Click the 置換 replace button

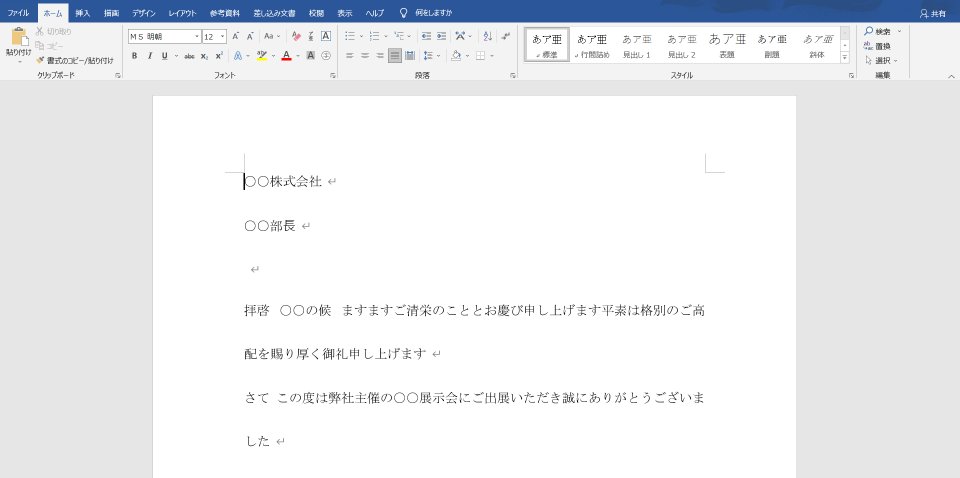[x=878, y=46]
